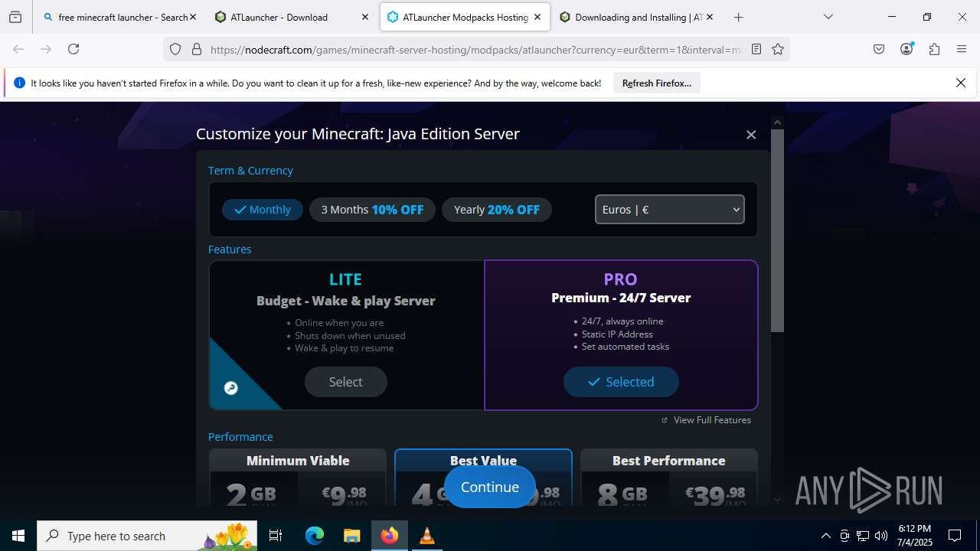Click Refresh Firefox button
Viewport: 980px width, 551px height.
657,83
